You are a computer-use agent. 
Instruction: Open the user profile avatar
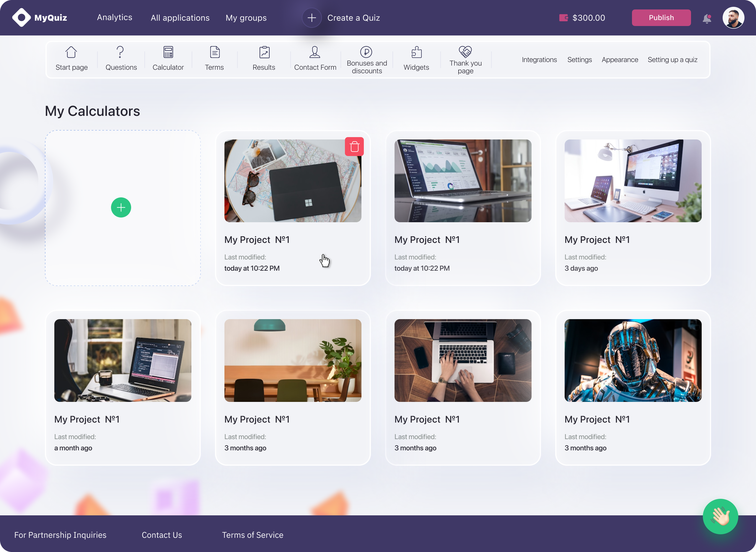tap(733, 18)
